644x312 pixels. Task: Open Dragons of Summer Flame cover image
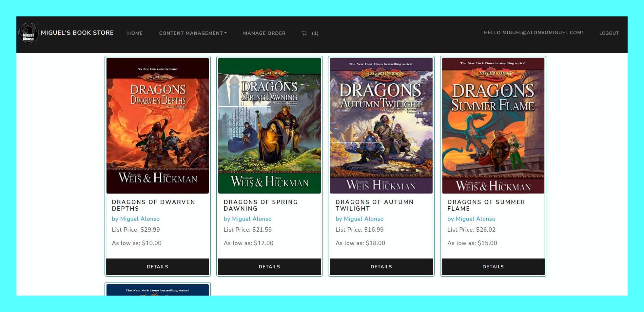493,126
